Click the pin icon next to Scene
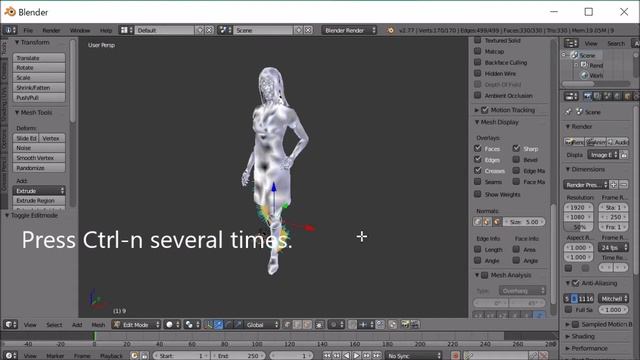640x360 pixels. click(569, 111)
